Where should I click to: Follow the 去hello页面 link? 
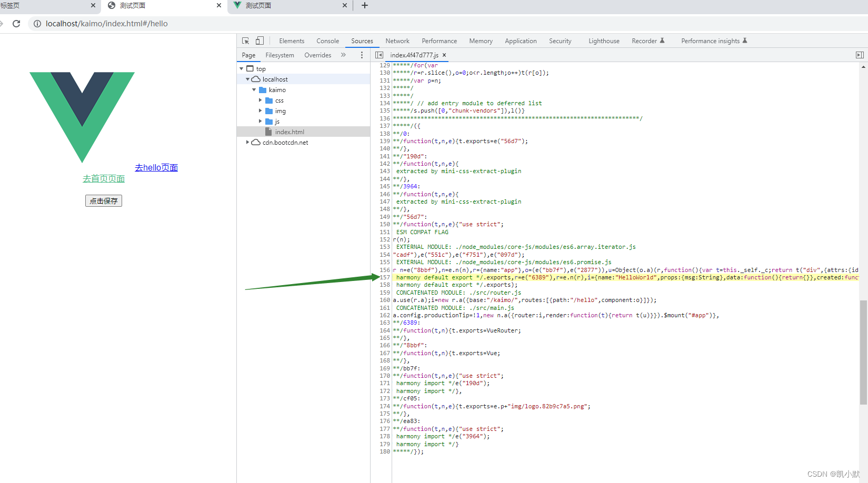[x=156, y=167]
